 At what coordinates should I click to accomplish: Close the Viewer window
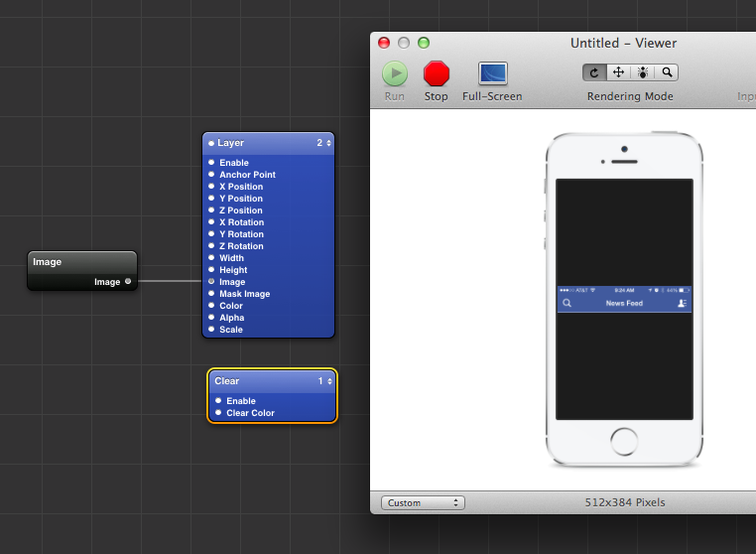384,43
